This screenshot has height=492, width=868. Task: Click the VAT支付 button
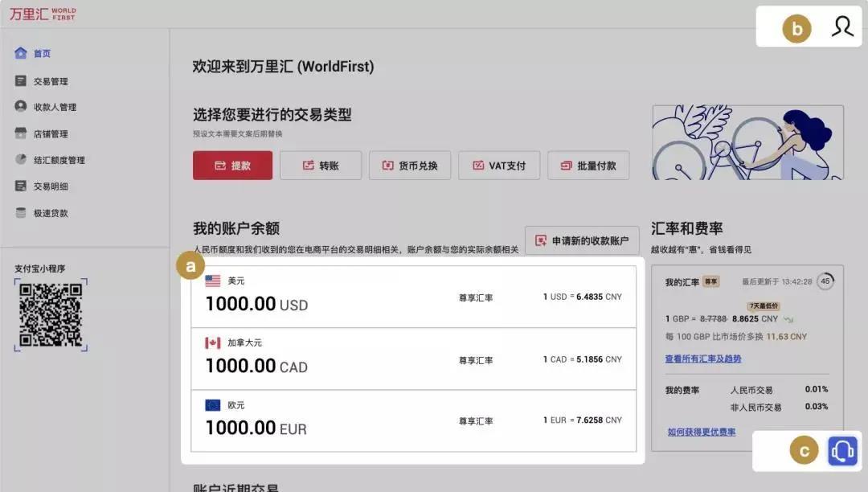click(x=499, y=166)
